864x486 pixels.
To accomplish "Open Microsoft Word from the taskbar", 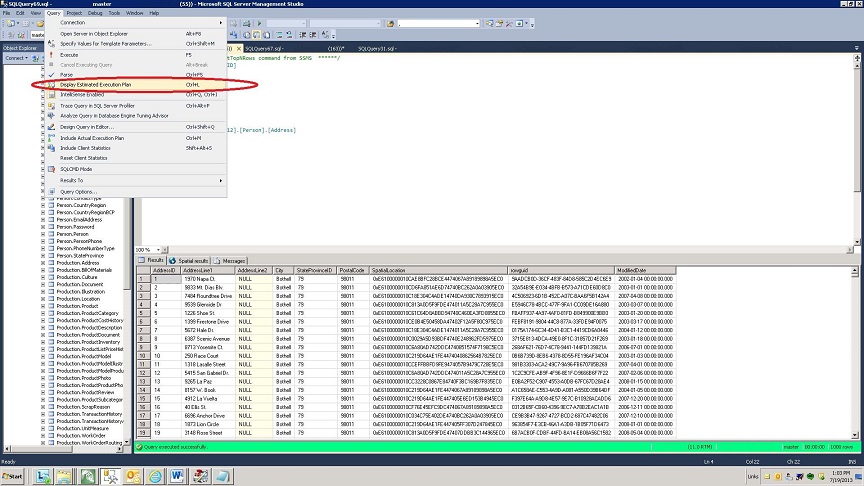I will (x=177, y=476).
